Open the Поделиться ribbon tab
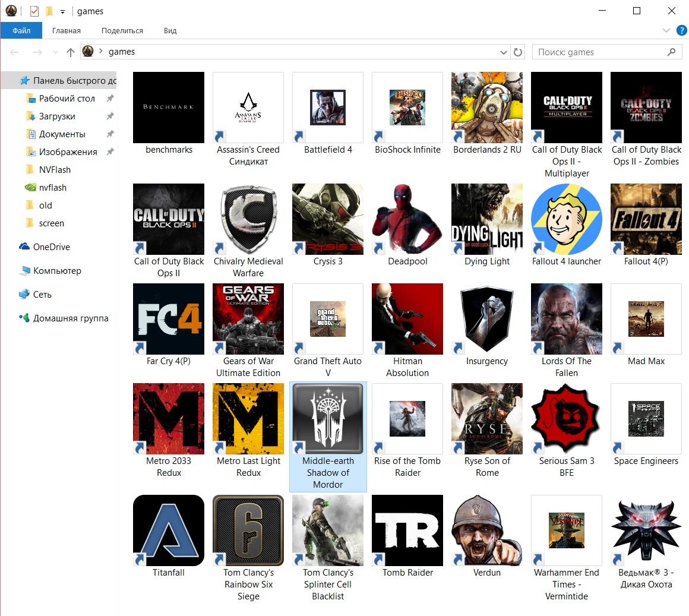This screenshot has width=689, height=616. tap(122, 30)
